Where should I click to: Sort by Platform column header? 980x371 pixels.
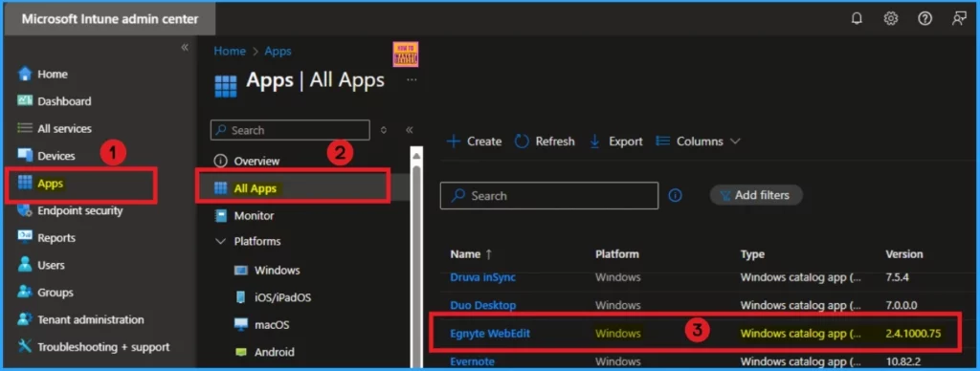pos(617,254)
